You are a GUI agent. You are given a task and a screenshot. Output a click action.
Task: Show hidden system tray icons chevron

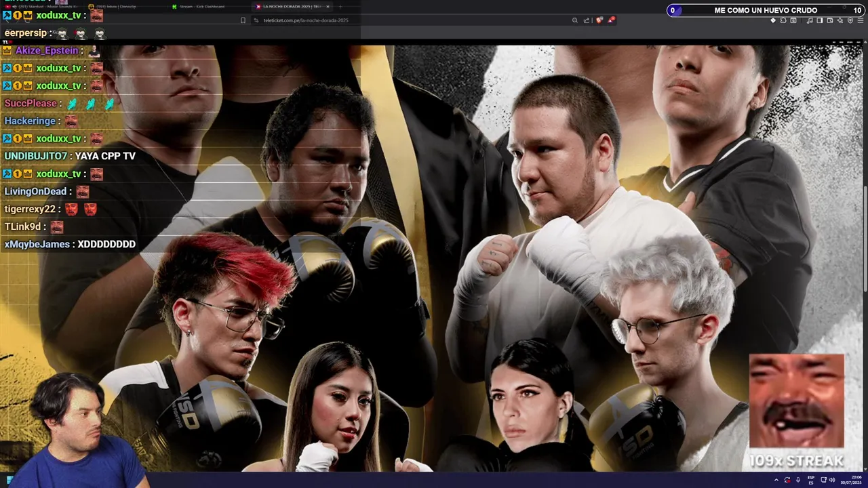(776, 480)
